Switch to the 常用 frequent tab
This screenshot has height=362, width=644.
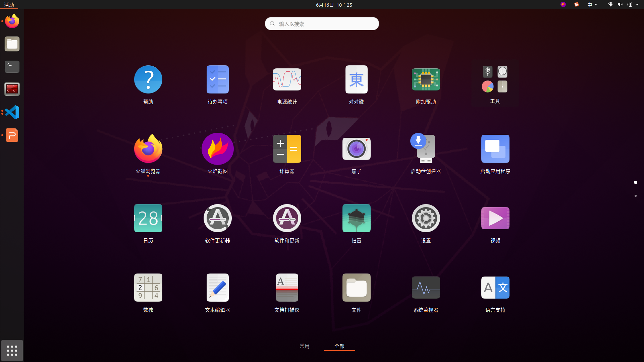coord(305,346)
